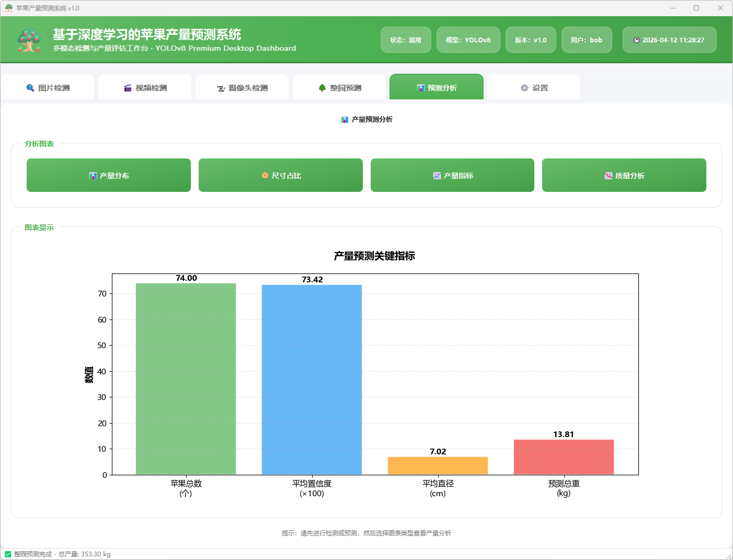Click the 用户: bob user badge
The image size is (733, 560).
coord(587,40)
